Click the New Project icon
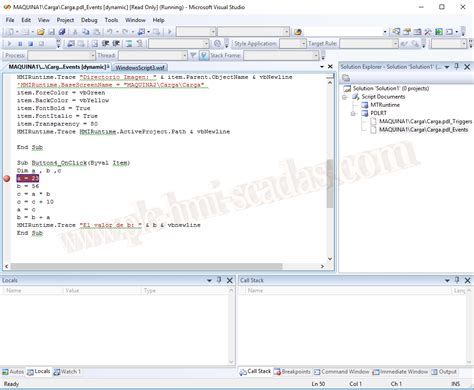The image size is (474, 390). [10, 32]
